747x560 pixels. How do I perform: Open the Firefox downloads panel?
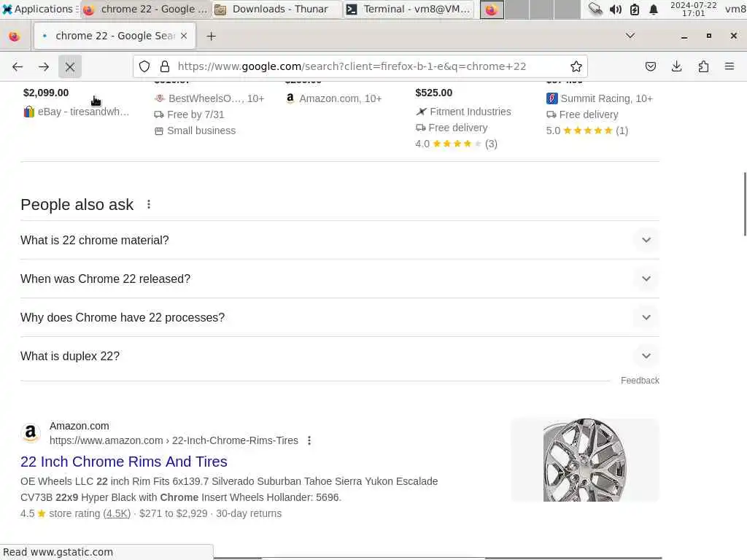coord(676,66)
